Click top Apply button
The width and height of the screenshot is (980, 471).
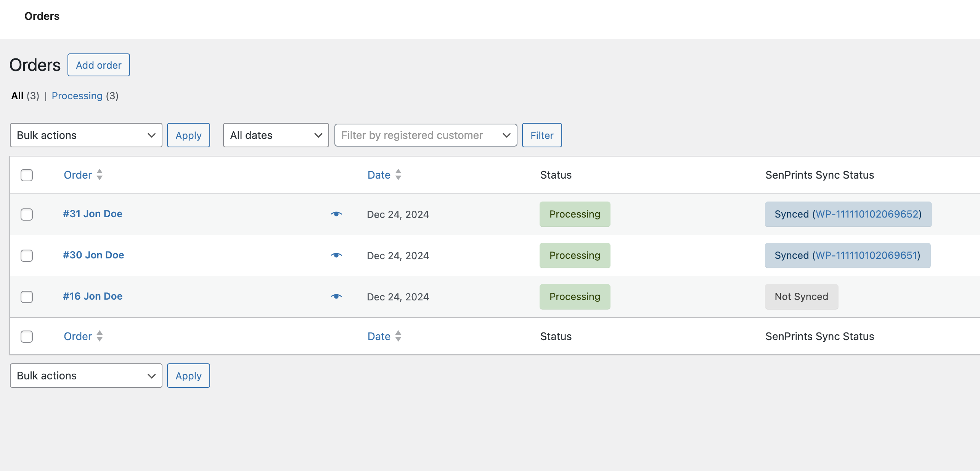pos(188,135)
